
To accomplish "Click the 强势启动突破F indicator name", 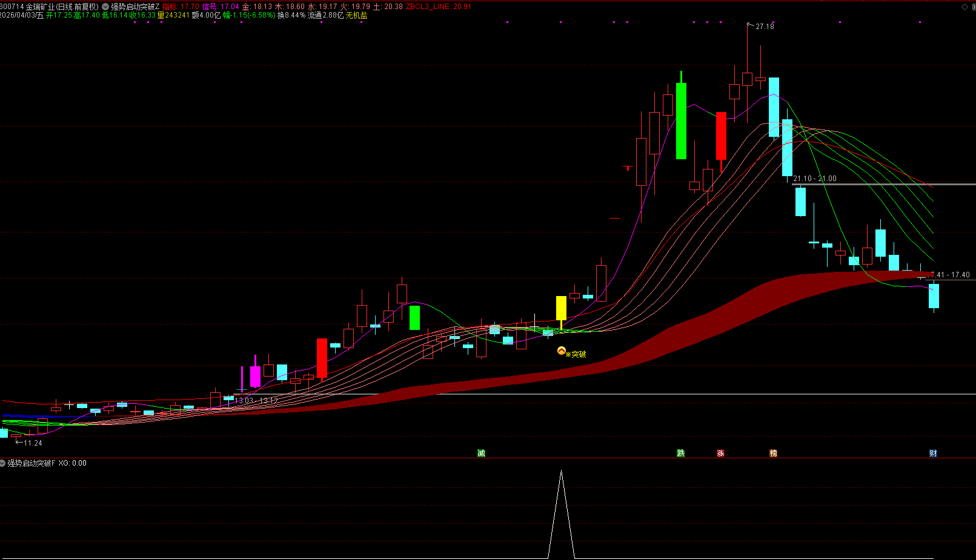I will coord(32,463).
